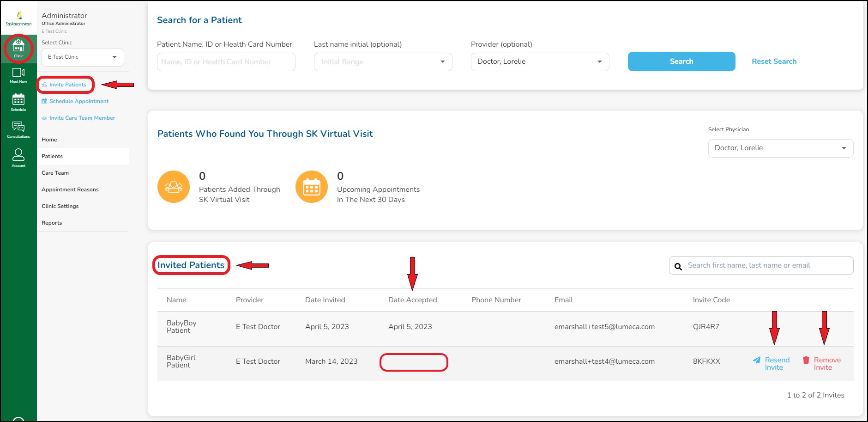Open the Initial Range dropdown
This screenshot has height=422, width=868.
click(383, 62)
